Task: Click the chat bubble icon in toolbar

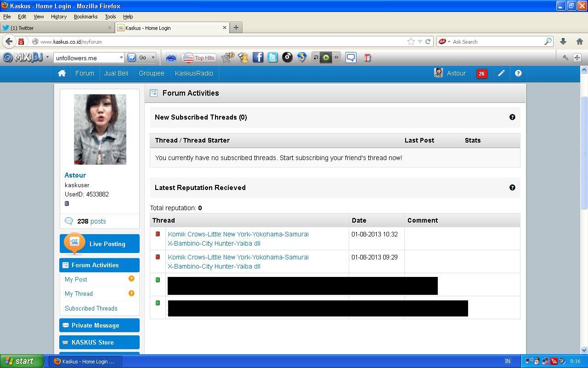Action: coord(351,57)
